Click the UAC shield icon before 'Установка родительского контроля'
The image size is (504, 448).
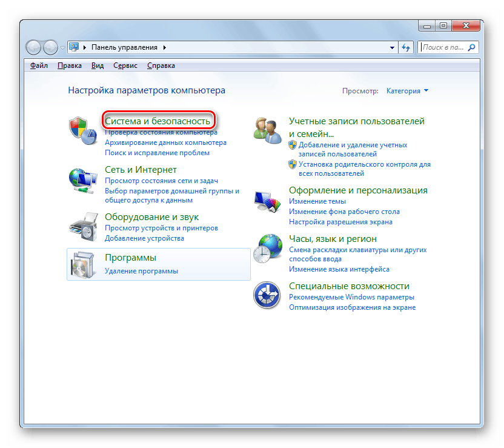293,164
